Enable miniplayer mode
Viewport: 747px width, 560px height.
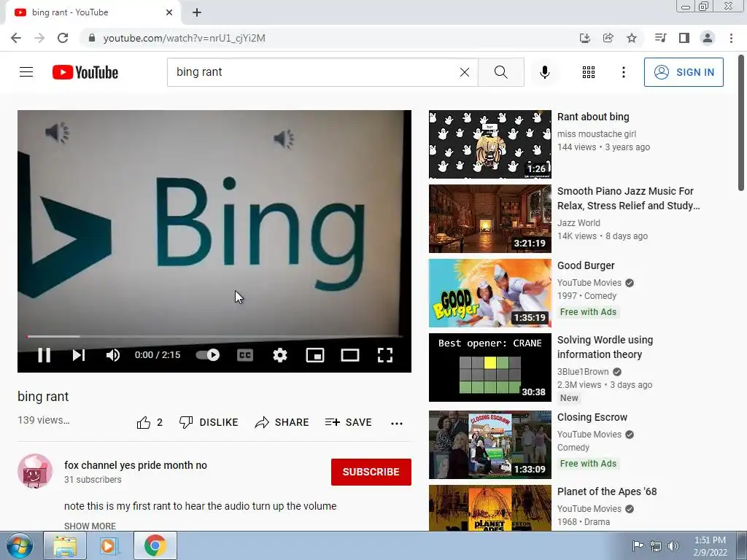tap(315, 355)
